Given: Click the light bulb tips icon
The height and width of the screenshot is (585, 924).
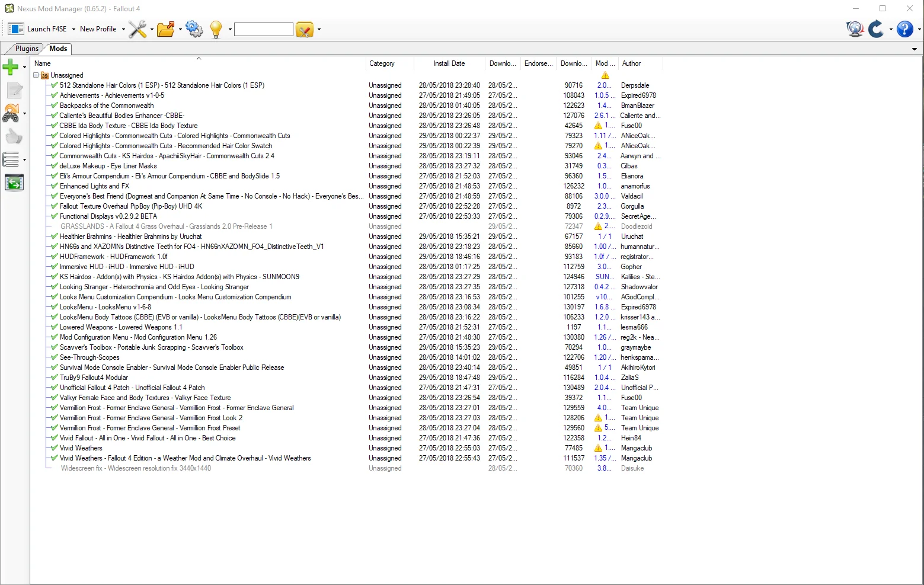Looking at the screenshot, I should point(216,29).
